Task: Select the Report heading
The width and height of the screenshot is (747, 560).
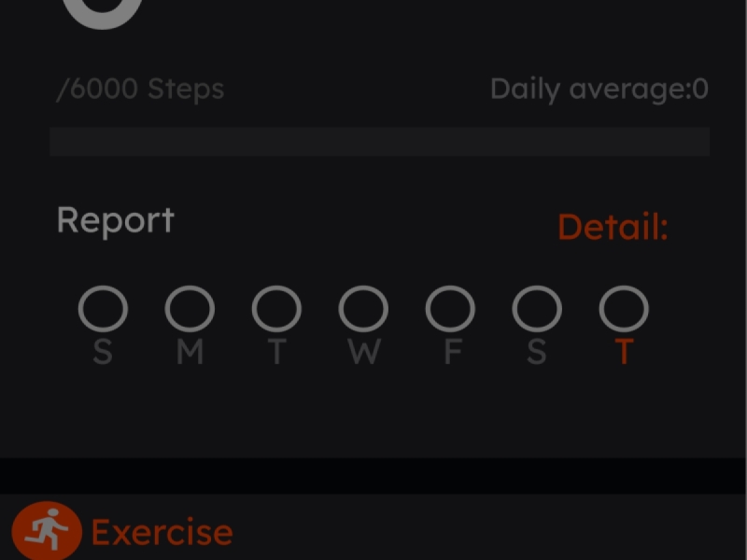Action: 115,221
